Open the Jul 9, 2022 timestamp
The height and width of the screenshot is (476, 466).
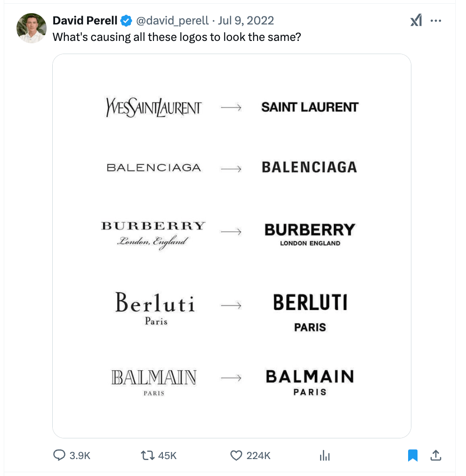(246, 21)
